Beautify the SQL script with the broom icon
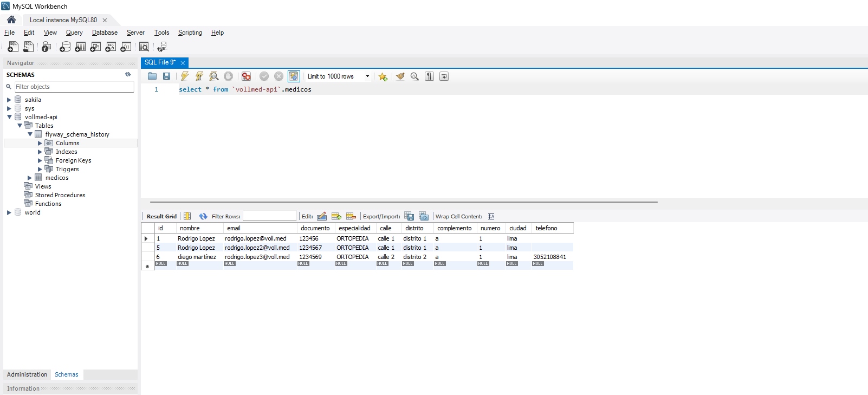This screenshot has height=395, width=868. tap(400, 76)
